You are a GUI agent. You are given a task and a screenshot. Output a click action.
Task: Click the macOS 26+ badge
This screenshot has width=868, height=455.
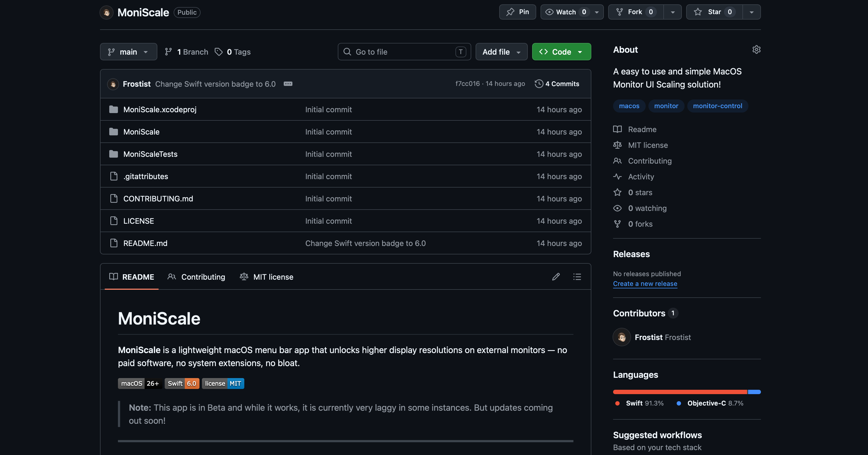[140, 384]
